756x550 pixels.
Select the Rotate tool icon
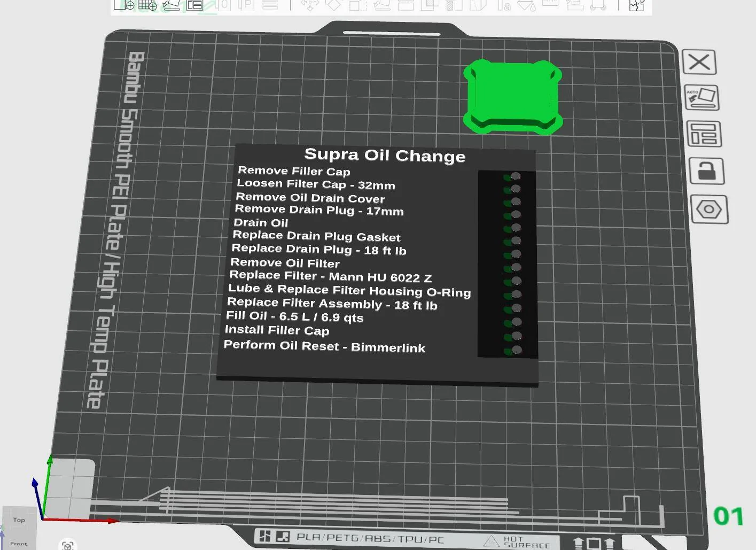click(333, 5)
